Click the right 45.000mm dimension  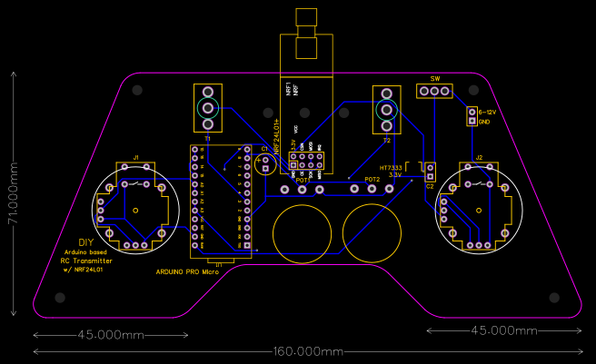tap(504, 330)
